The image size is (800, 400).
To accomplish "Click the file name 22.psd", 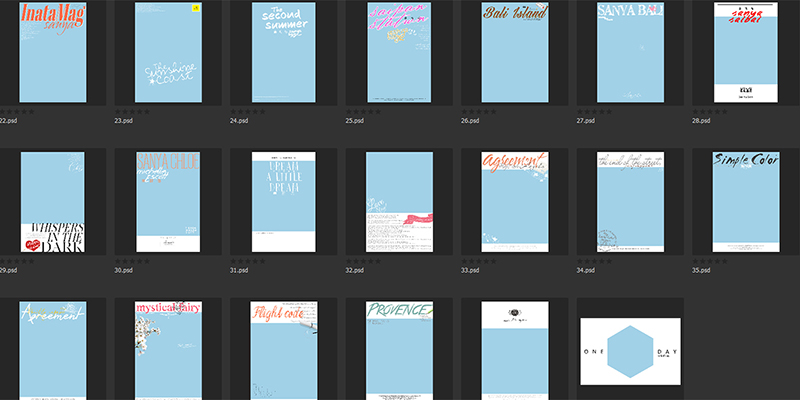I will pyautogui.click(x=9, y=121).
